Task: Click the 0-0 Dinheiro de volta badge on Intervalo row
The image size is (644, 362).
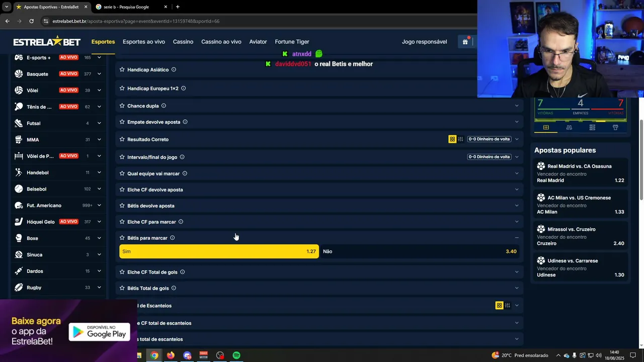Action: (x=489, y=157)
